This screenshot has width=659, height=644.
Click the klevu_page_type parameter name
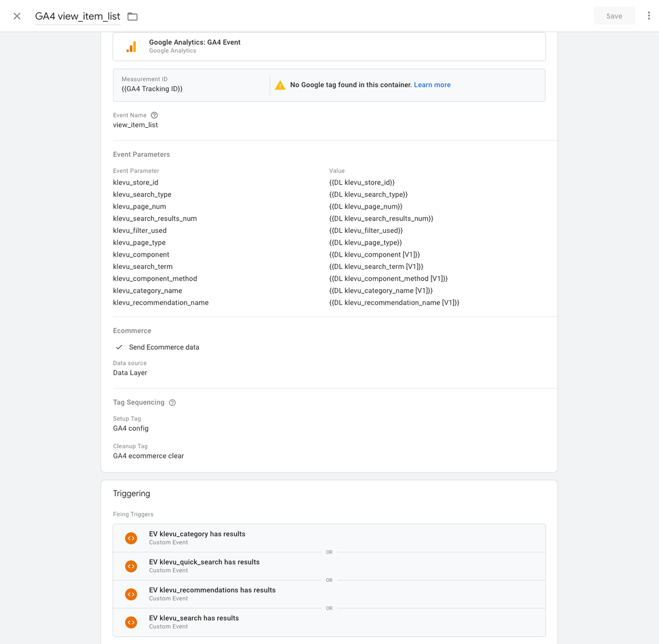pos(140,243)
